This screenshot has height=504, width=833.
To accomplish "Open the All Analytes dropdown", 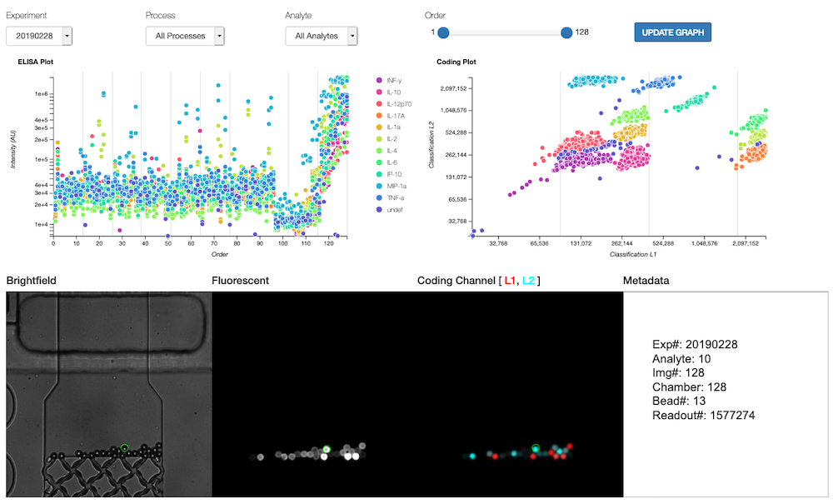I will [321, 36].
